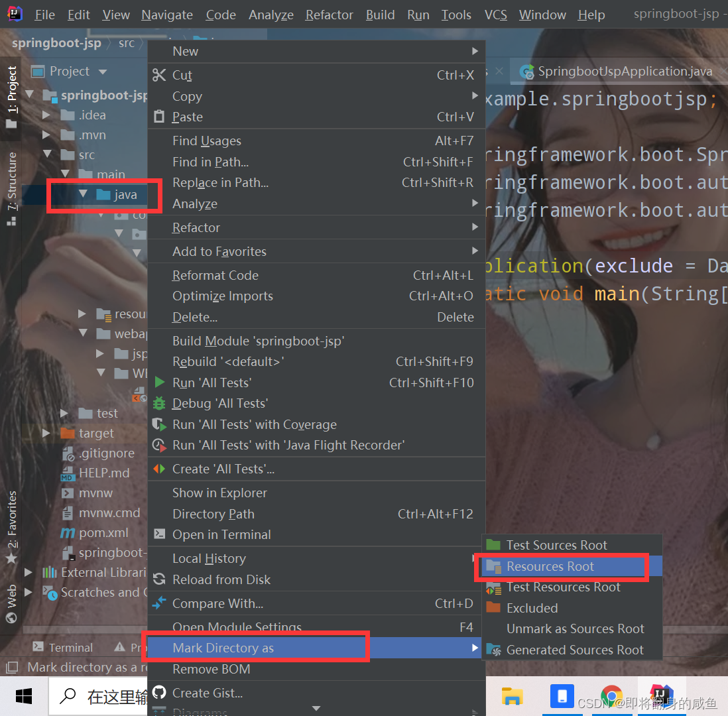This screenshot has height=716, width=728.
Task: Open the 7: Structure side tool tab
Action: coord(12,188)
